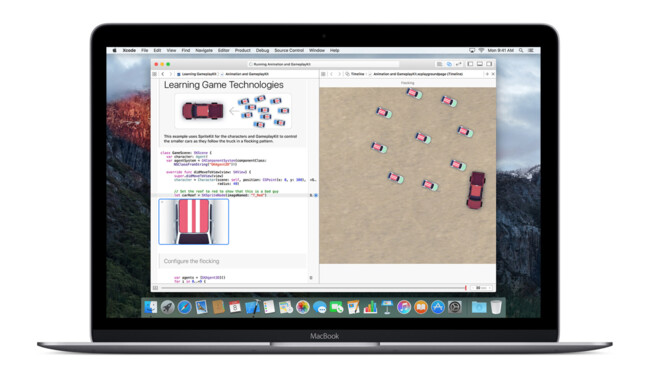Open Photos from the Dock
Image resolution: width=660 pixels, height=390 pixels.
(x=303, y=308)
